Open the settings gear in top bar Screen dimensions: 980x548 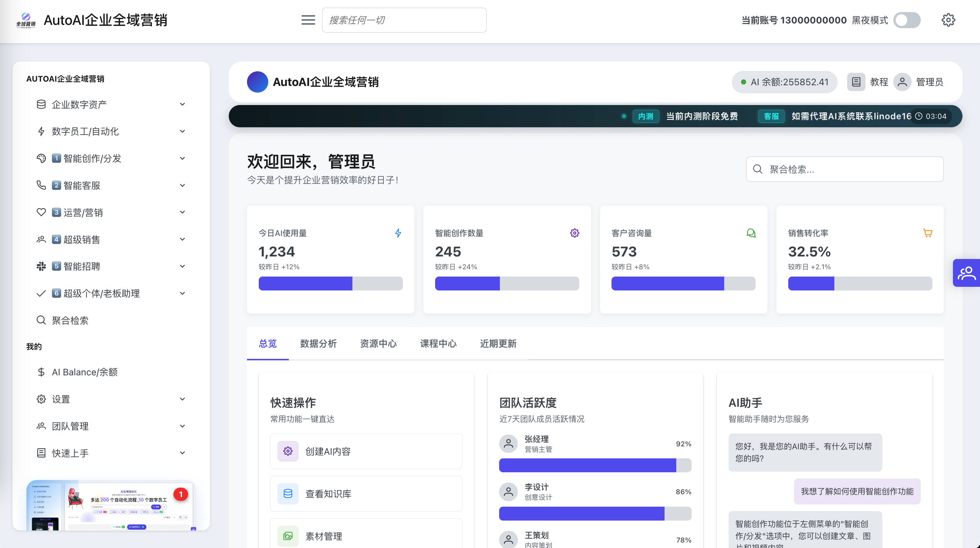(948, 20)
